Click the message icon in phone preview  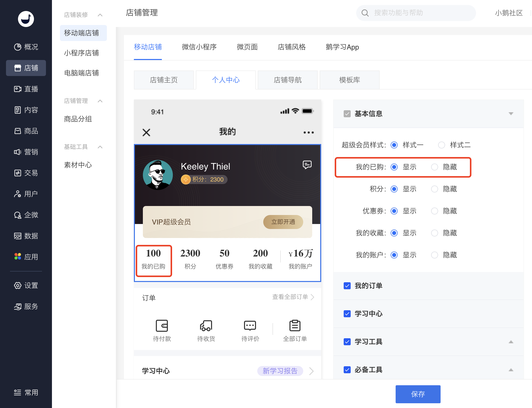(x=307, y=165)
